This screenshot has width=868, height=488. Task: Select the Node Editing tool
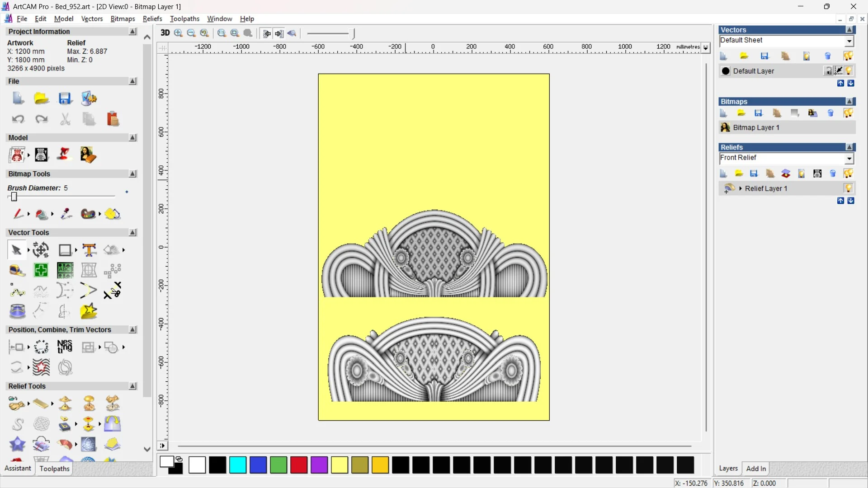(17, 291)
